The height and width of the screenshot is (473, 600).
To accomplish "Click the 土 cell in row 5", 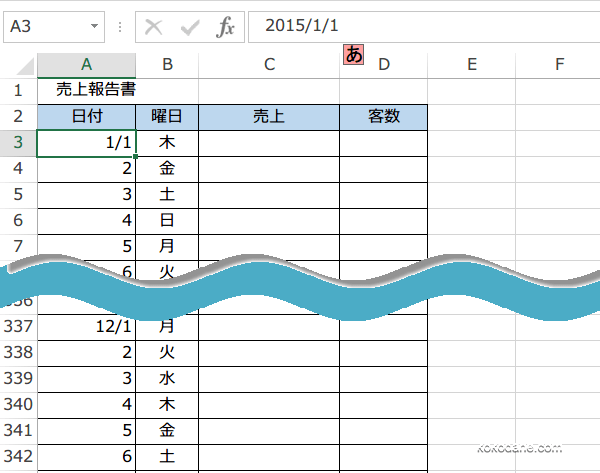I will [x=167, y=195].
